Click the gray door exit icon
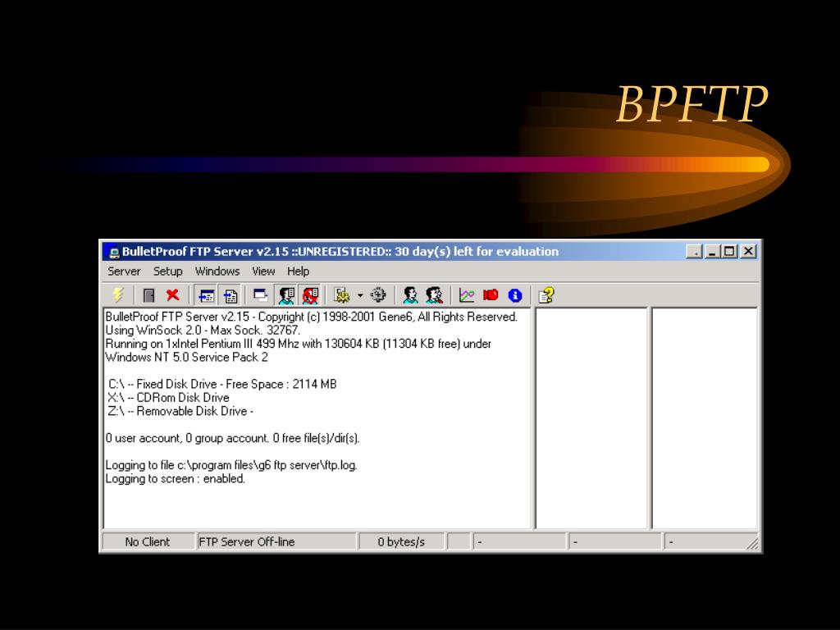 [149, 294]
